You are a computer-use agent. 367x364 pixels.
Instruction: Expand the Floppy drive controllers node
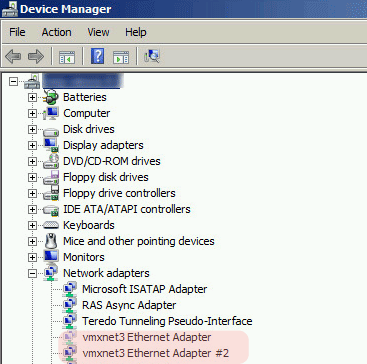point(32,194)
